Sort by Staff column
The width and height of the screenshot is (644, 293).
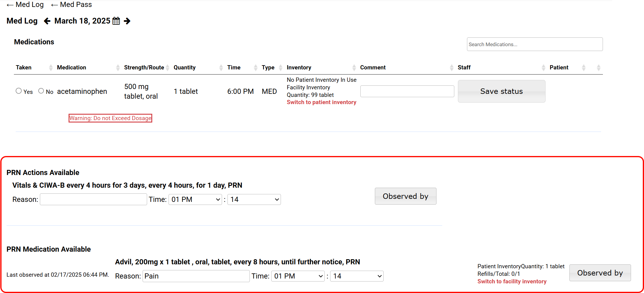pyautogui.click(x=543, y=68)
